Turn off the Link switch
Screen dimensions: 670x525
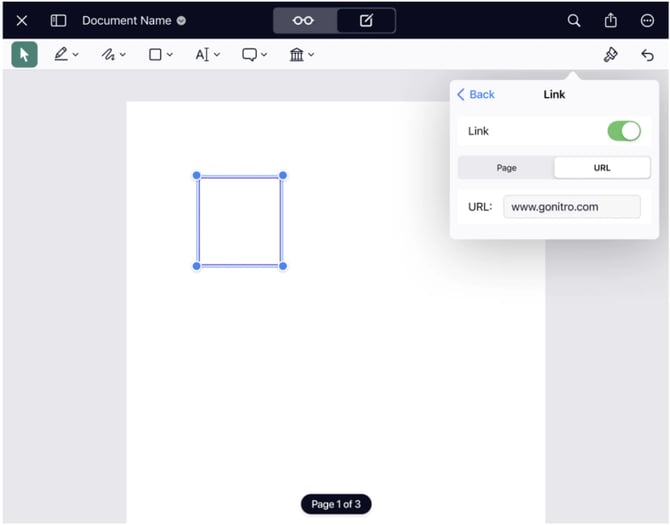(x=623, y=131)
